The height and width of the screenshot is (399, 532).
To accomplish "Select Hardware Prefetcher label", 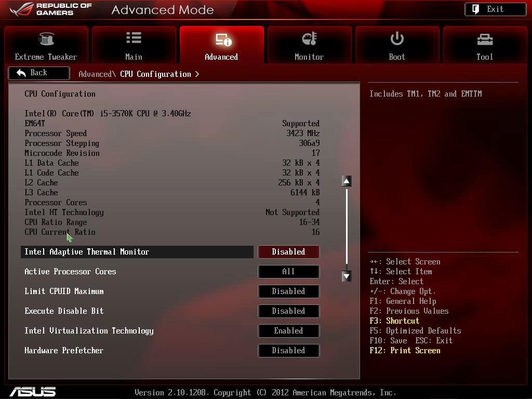I will (64, 350).
